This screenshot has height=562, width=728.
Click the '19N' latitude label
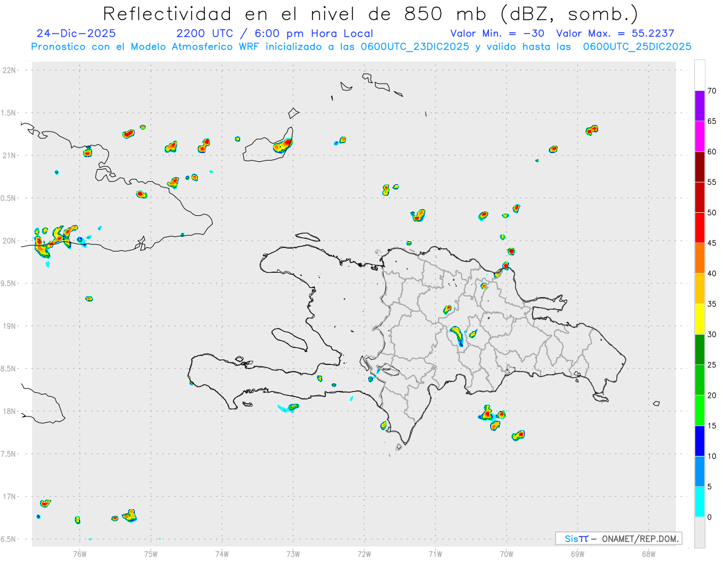[10, 326]
